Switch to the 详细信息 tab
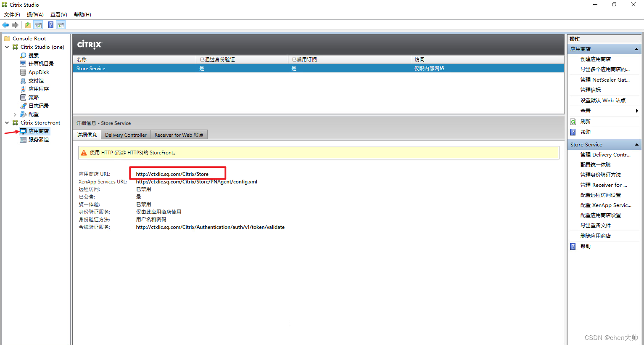The height and width of the screenshot is (345, 644). (87, 135)
